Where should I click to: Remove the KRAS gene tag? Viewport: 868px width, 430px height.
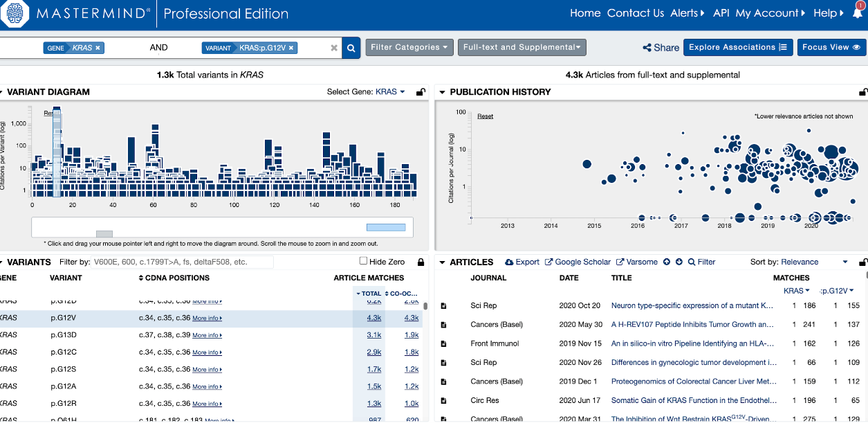(98, 48)
